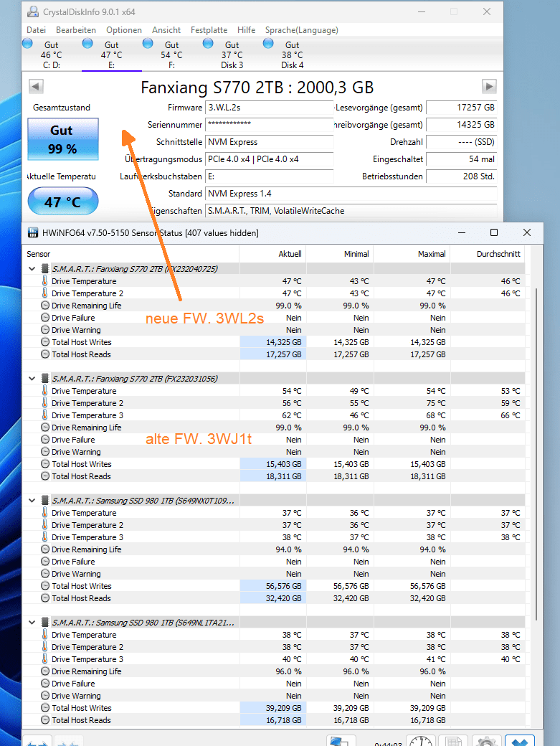Select the E: disk blue status circle
Image resolution: width=560 pixels, height=746 pixels.
87,44
